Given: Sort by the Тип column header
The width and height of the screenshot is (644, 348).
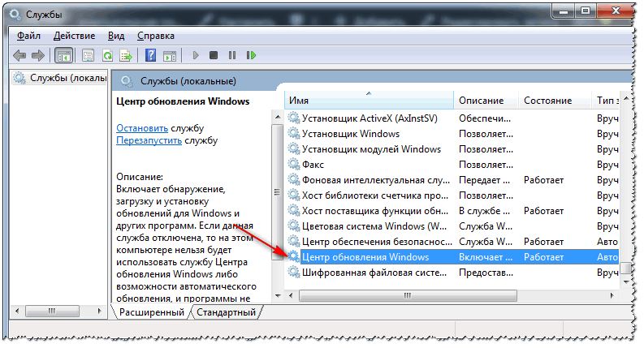Looking at the screenshot, I should [606, 101].
